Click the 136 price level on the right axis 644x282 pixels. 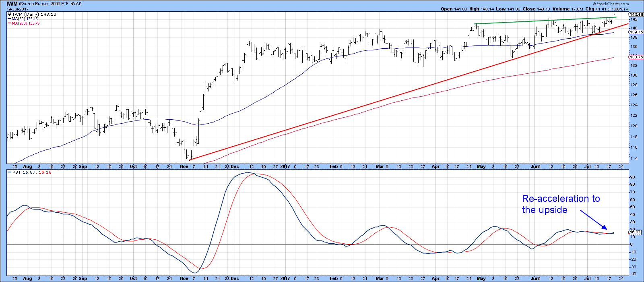pos(634,47)
